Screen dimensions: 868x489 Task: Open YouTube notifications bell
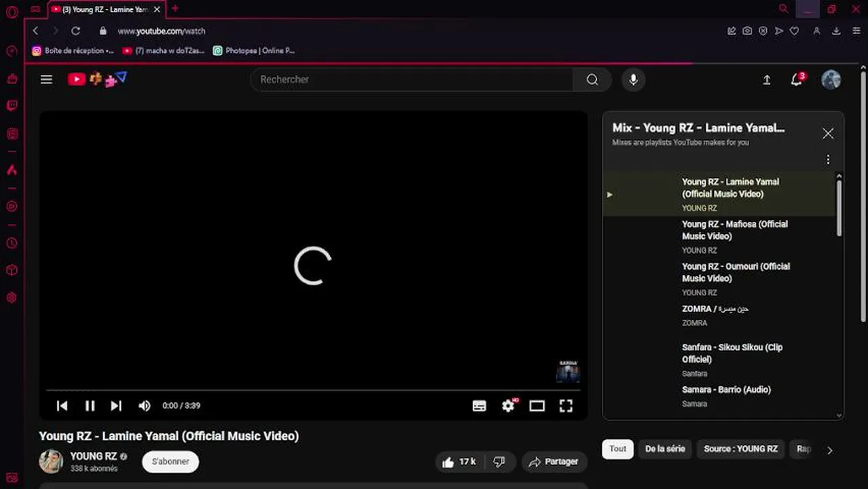(x=797, y=79)
